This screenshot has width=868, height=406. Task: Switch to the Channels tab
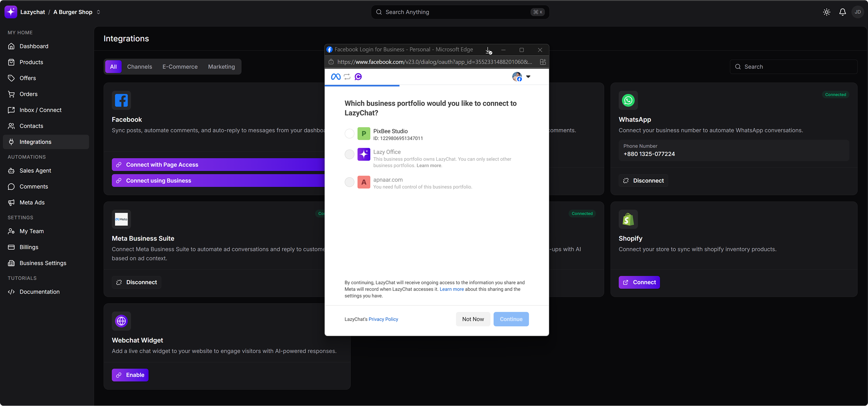point(139,67)
